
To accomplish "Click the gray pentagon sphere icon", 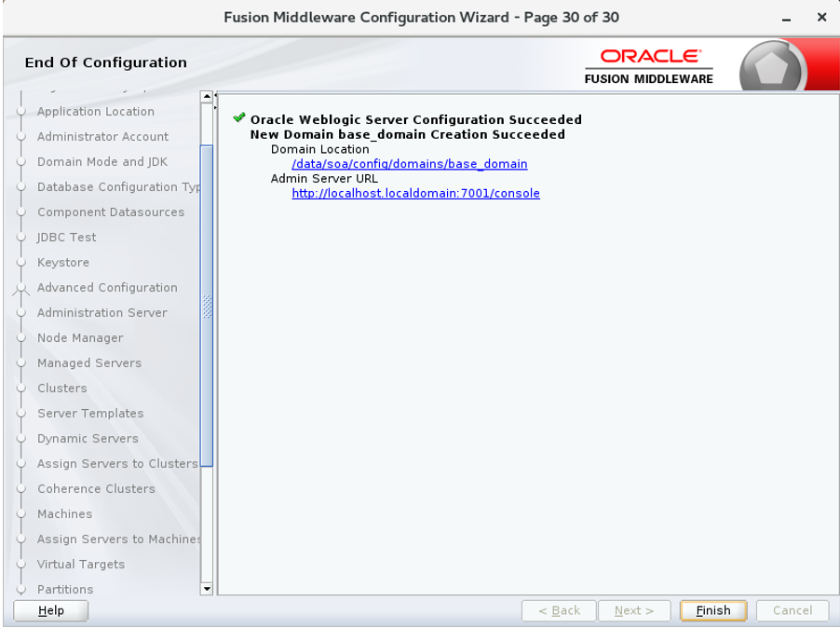I will pyautogui.click(x=771, y=67).
